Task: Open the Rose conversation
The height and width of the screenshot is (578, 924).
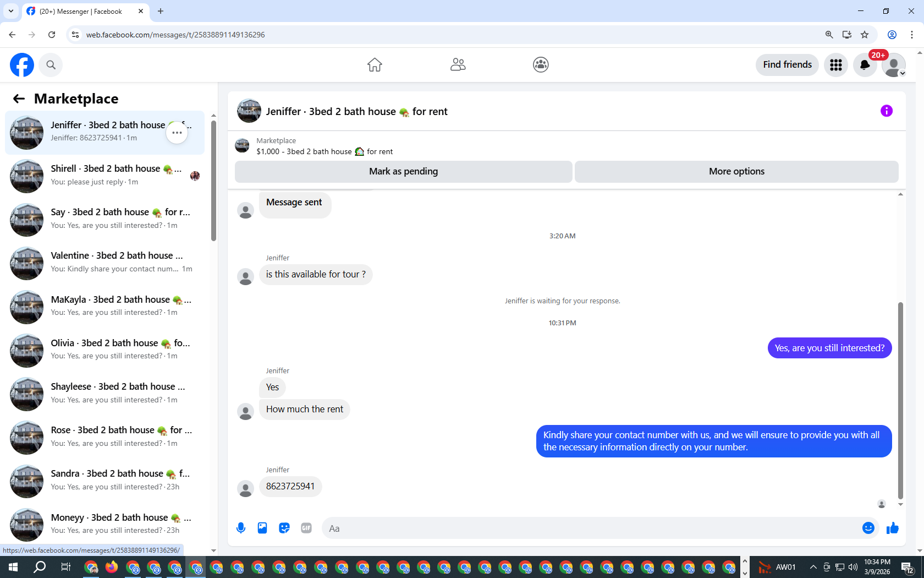Action: pos(105,438)
